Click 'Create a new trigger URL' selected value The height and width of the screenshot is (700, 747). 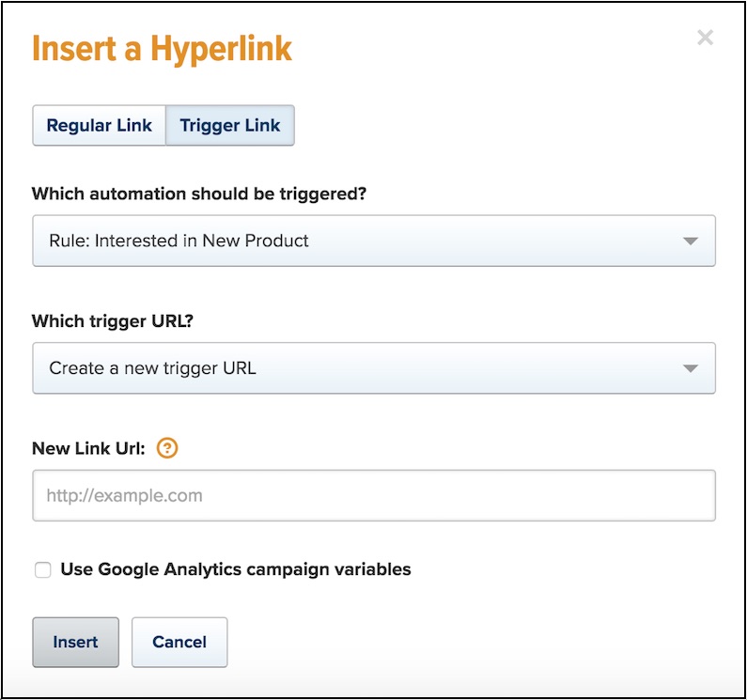(152, 368)
